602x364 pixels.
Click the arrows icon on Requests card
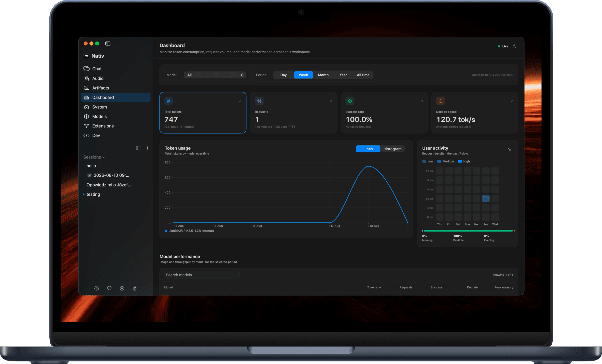[x=259, y=101]
